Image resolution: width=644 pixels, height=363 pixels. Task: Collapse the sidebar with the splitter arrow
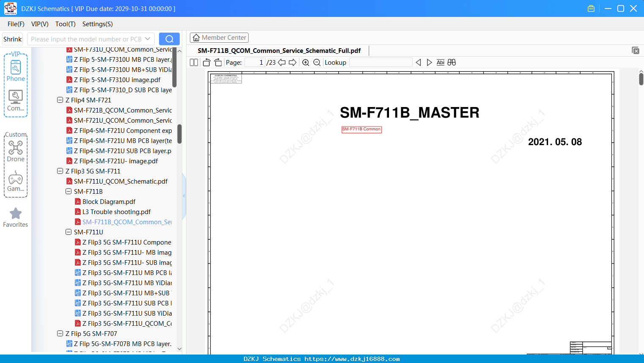tap(184, 196)
